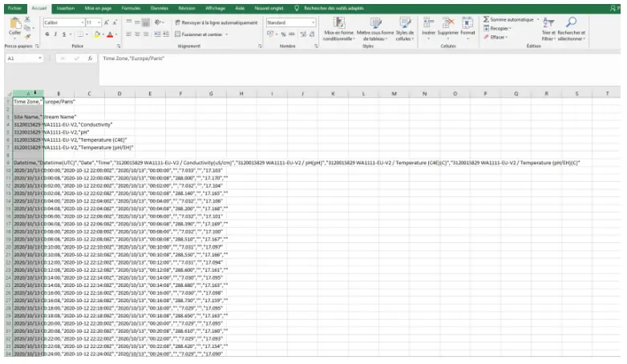This screenshot has height=364, width=627.
Task: Align text to top of cell
Action: (x=129, y=22)
